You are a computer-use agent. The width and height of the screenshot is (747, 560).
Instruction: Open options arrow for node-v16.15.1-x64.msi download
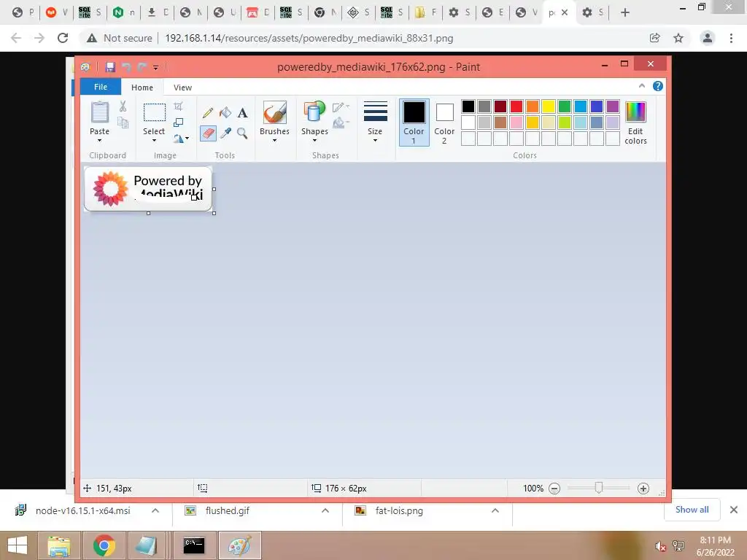(155, 510)
